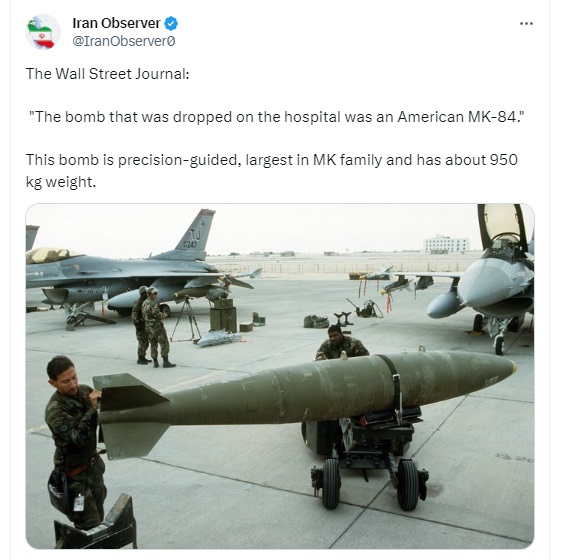Click "The Wall Street Journal:" text line

[x=108, y=74]
